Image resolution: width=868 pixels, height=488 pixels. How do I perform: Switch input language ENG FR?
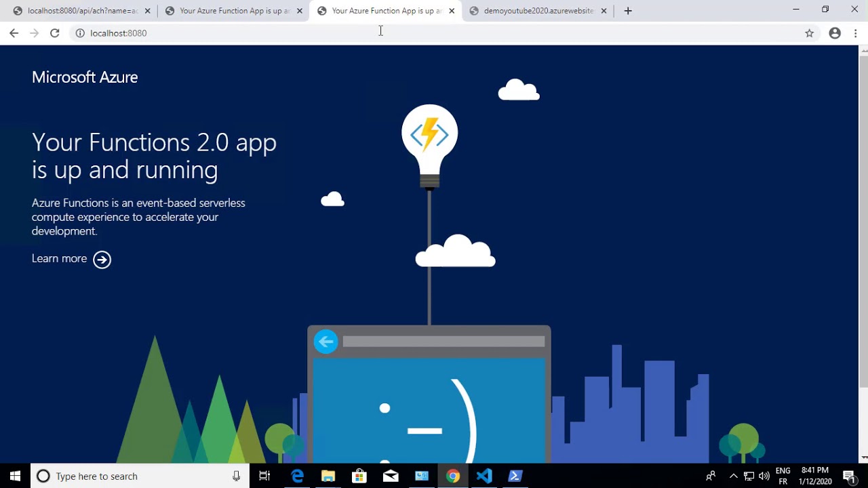[x=783, y=476]
